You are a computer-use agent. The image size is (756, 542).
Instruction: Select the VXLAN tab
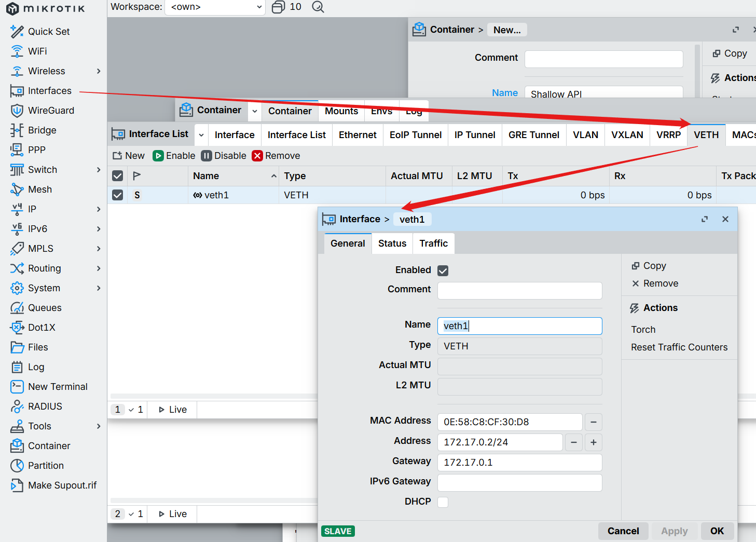tap(627, 135)
